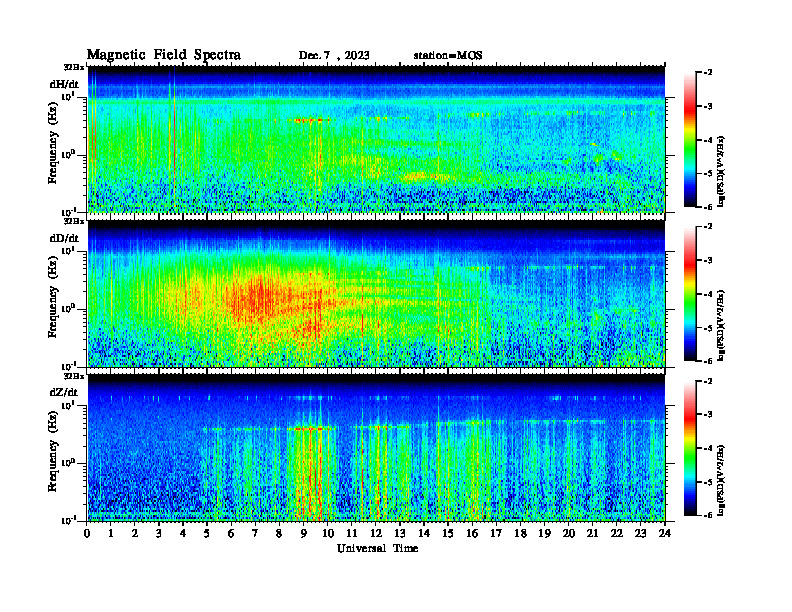Click the -4 label on dD/dt colorbar
Viewport: 792px width, 612px height.
click(708, 294)
